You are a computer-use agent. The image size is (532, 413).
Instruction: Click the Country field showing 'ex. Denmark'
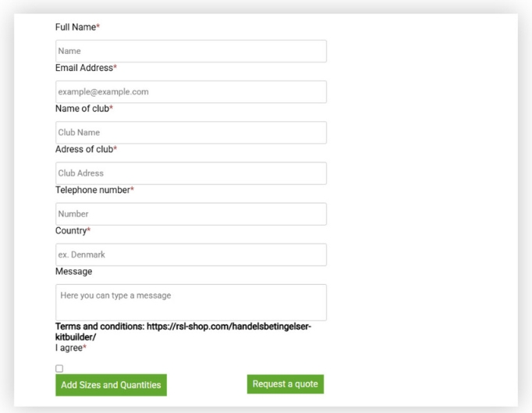tap(190, 255)
